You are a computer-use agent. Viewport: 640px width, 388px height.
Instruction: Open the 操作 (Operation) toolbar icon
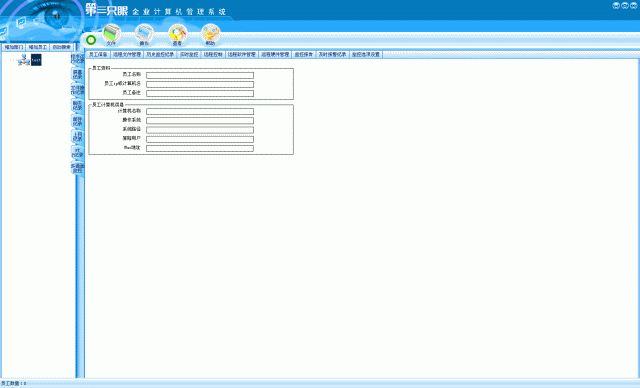tap(144, 34)
